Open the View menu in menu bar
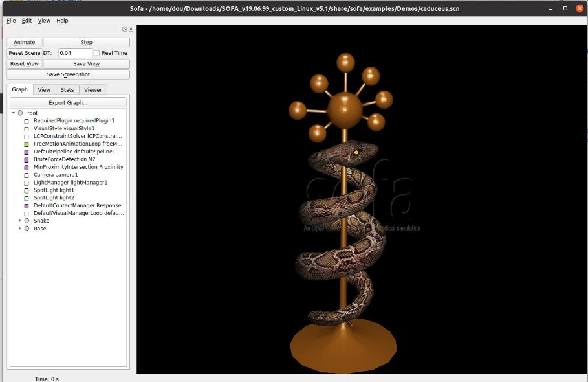The image size is (588, 382). 44,21
